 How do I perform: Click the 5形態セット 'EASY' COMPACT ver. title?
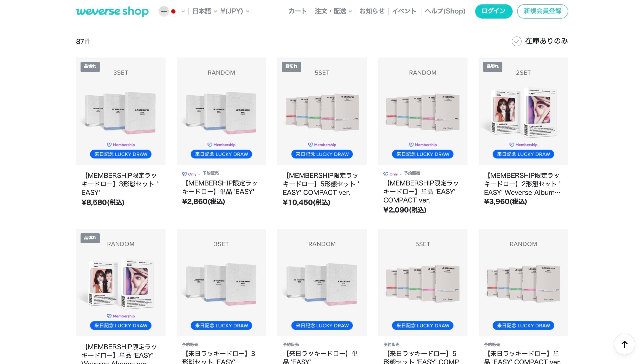click(x=321, y=184)
